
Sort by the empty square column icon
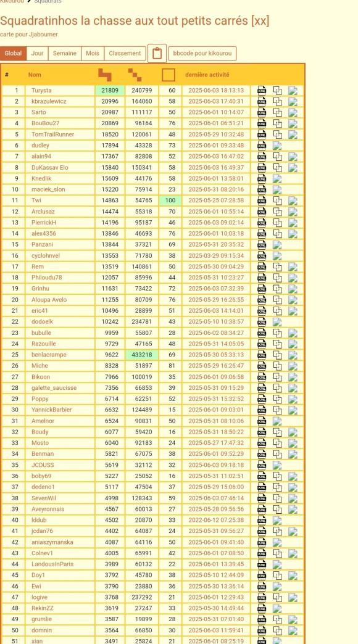point(168,75)
